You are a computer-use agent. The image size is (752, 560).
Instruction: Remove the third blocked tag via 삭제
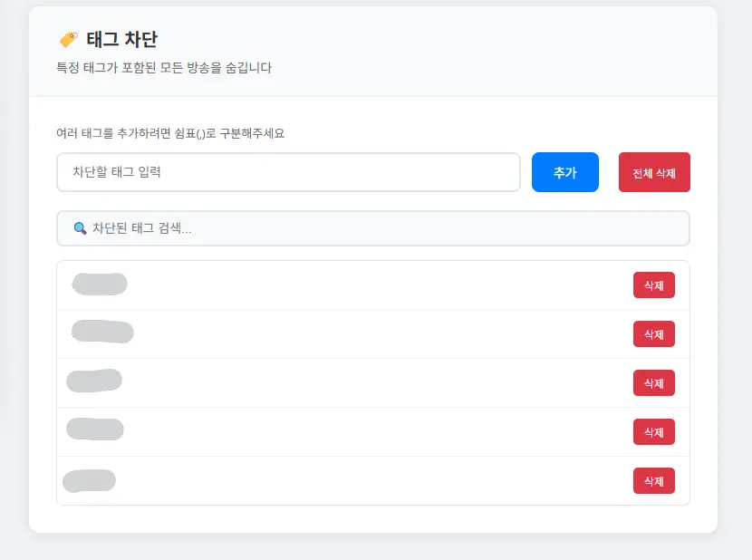(x=653, y=383)
